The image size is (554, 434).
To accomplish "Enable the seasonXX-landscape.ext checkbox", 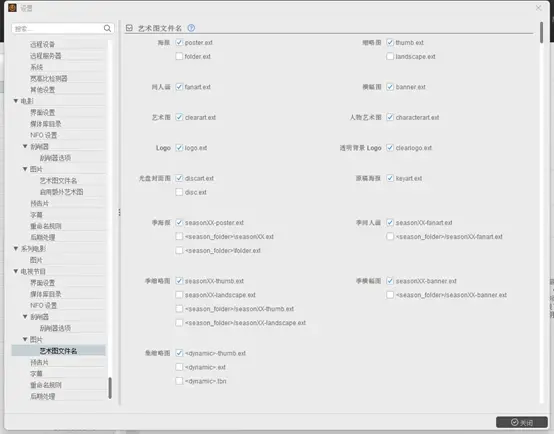I will (x=179, y=295).
